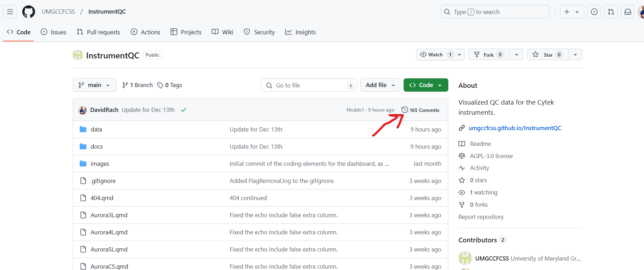Switch to the Insights tab
The image size is (644, 270).
click(301, 32)
